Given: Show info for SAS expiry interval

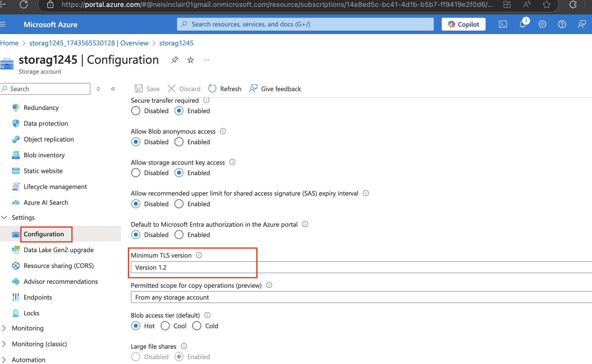Looking at the screenshot, I should 366,193.
